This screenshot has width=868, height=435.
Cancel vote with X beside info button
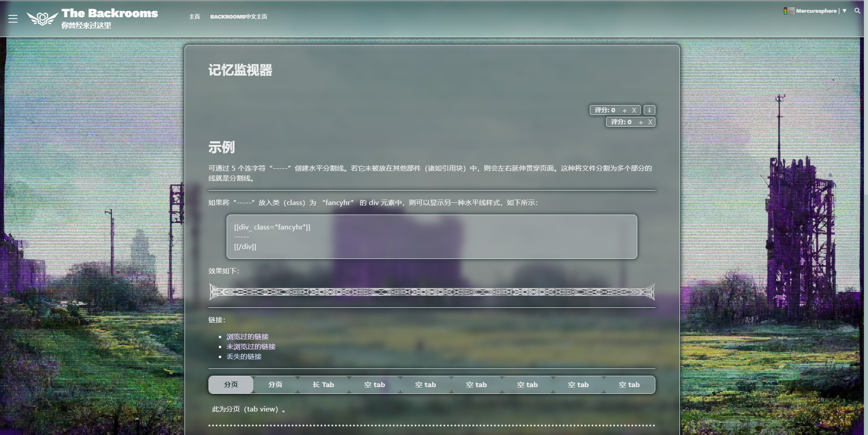[x=634, y=110]
